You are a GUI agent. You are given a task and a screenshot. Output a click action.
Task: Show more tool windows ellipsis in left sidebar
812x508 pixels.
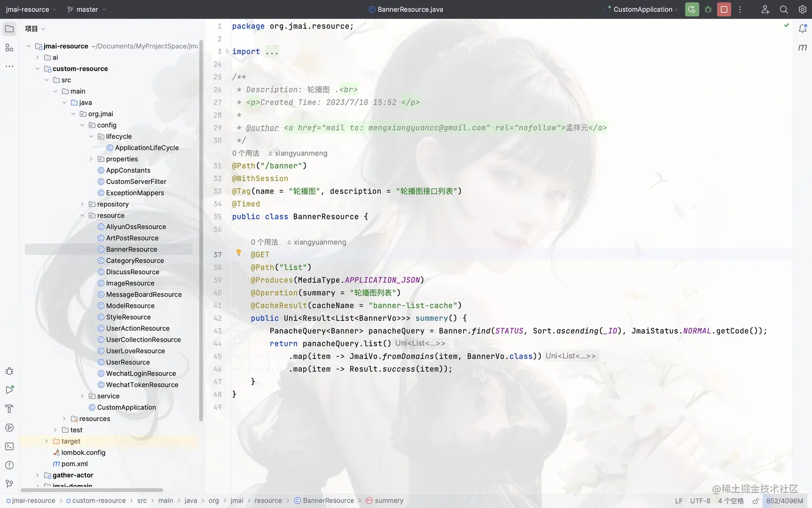(9, 67)
